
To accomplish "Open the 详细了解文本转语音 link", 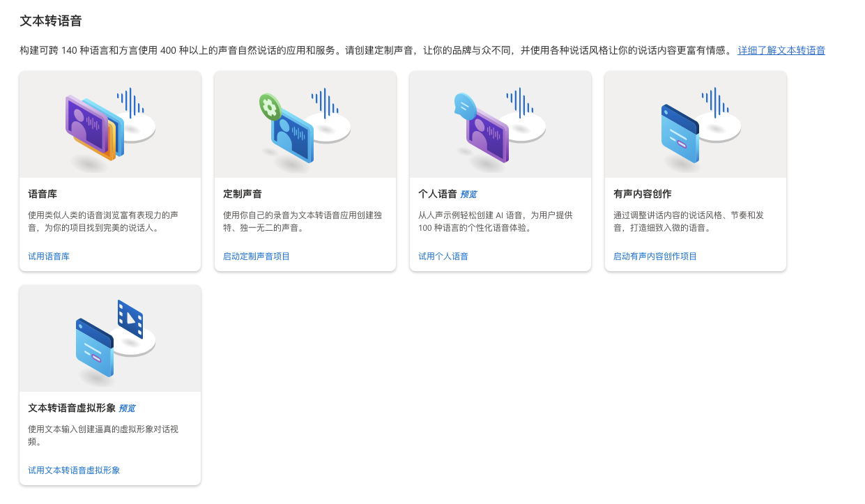I will pyautogui.click(x=781, y=50).
